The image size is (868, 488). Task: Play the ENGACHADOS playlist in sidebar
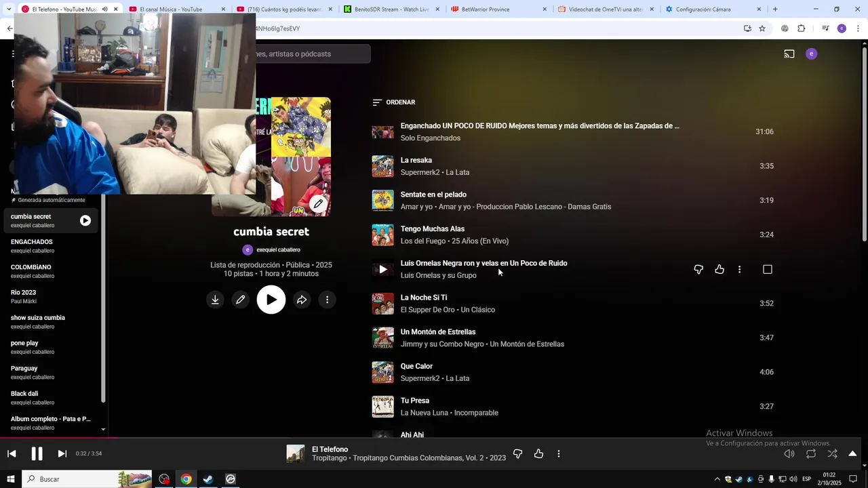click(x=50, y=246)
